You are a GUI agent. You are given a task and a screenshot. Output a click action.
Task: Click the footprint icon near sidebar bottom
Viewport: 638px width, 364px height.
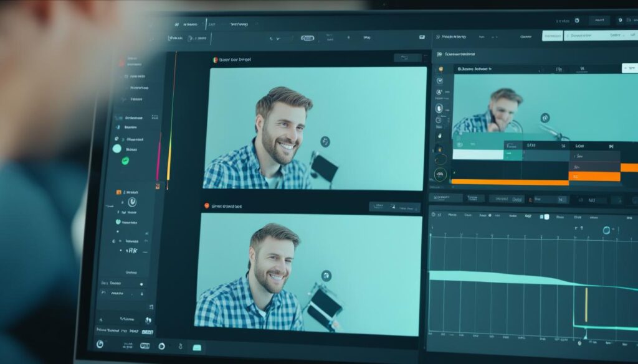pos(148,320)
